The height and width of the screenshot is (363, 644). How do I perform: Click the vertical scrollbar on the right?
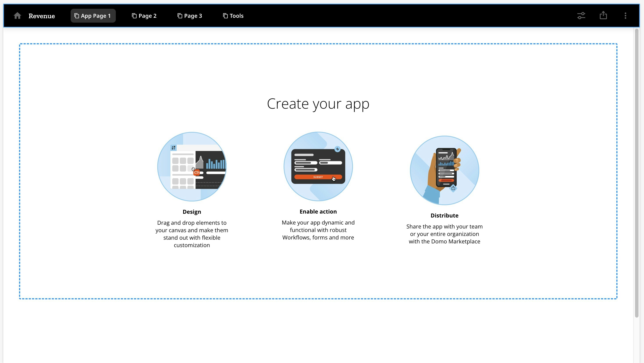point(637,173)
